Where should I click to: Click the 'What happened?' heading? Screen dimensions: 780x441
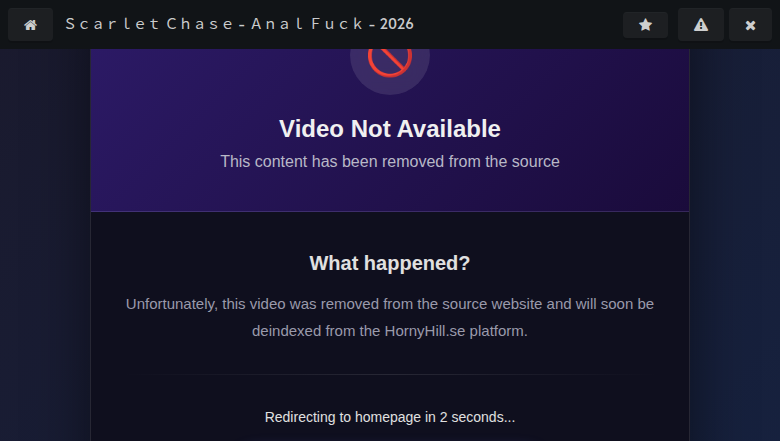[390, 263]
